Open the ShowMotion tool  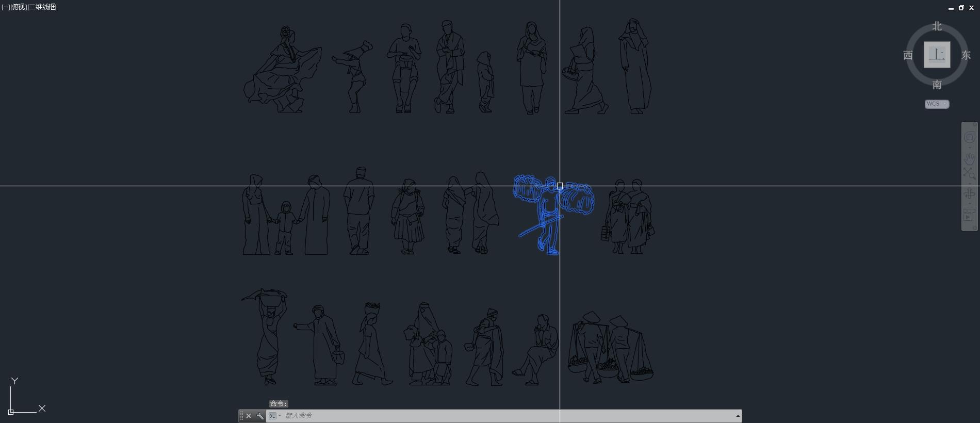pos(969,215)
